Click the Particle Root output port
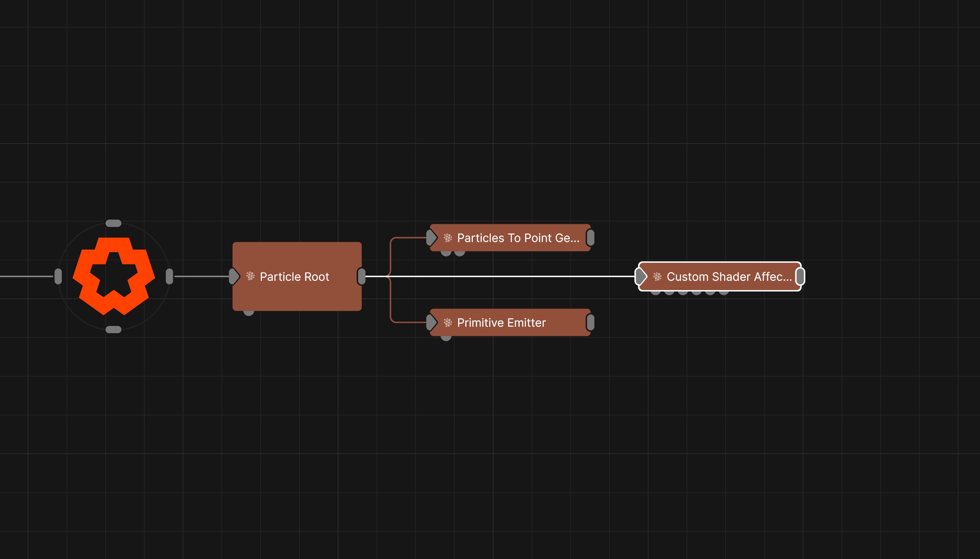 [x=362, y=277]
